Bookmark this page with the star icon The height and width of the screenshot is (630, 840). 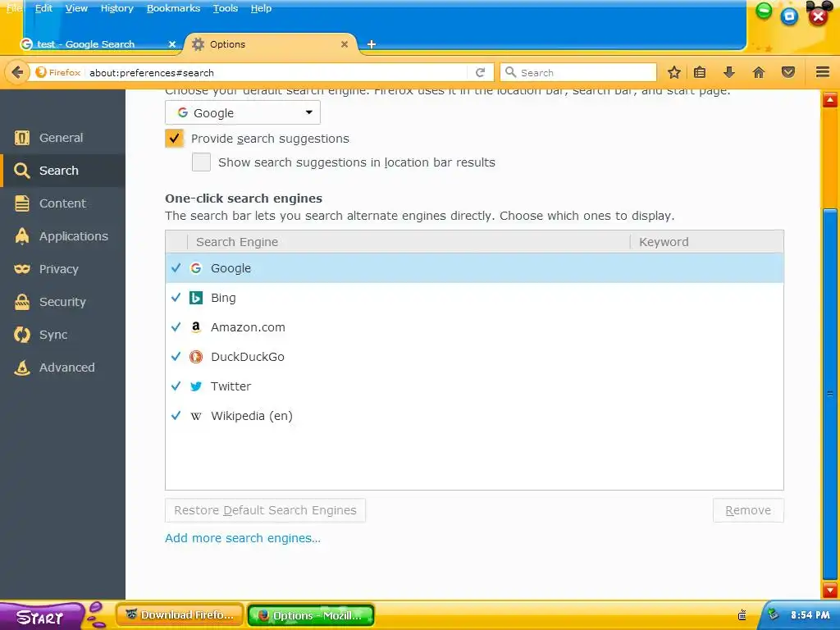(x=674, y=72)
